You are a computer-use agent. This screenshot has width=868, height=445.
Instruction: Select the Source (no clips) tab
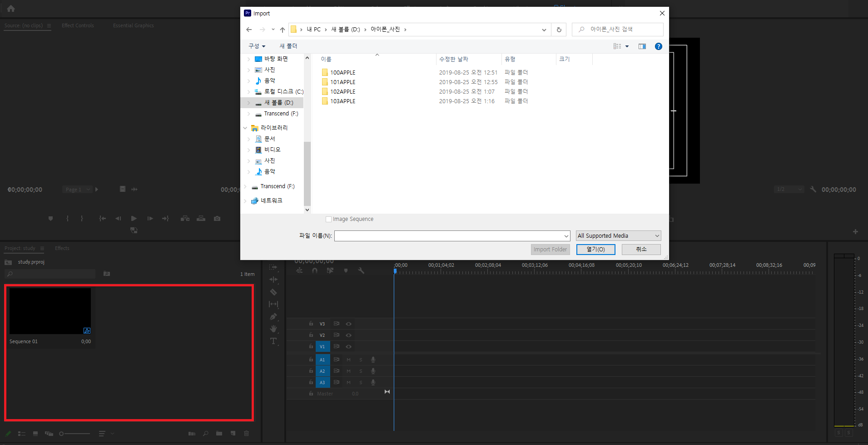click(23, 25)
